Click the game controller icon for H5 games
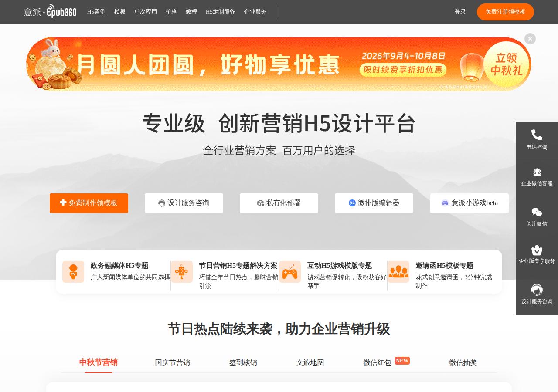This screenshot has width=558, height=392. (290, 272)
